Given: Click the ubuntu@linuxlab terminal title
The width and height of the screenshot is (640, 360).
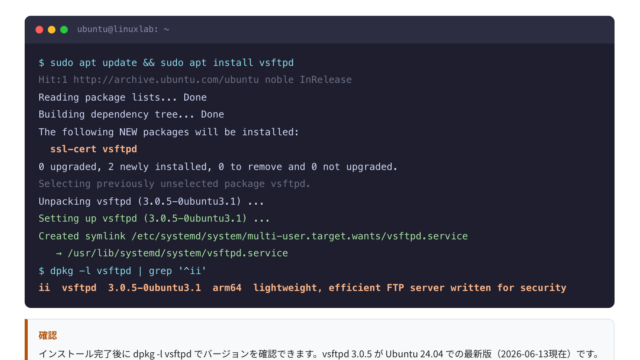Looking at the screenshot, I should (x=123, y=29).
